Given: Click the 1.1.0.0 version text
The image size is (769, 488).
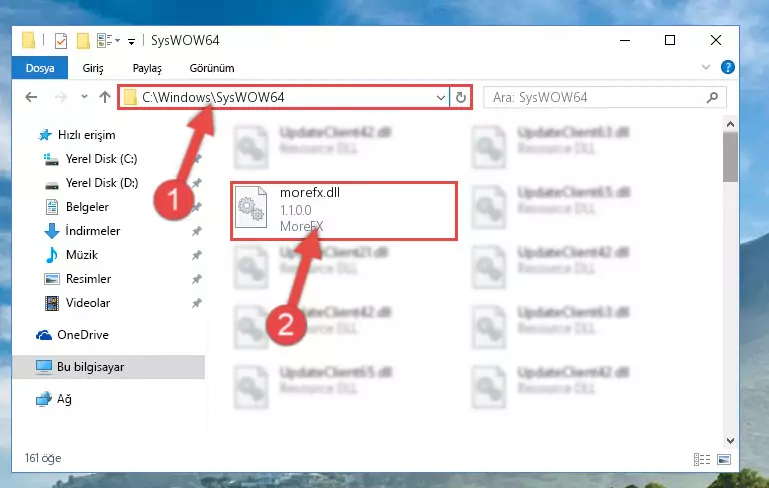Looking at the screenshot, I should point(296,210).
